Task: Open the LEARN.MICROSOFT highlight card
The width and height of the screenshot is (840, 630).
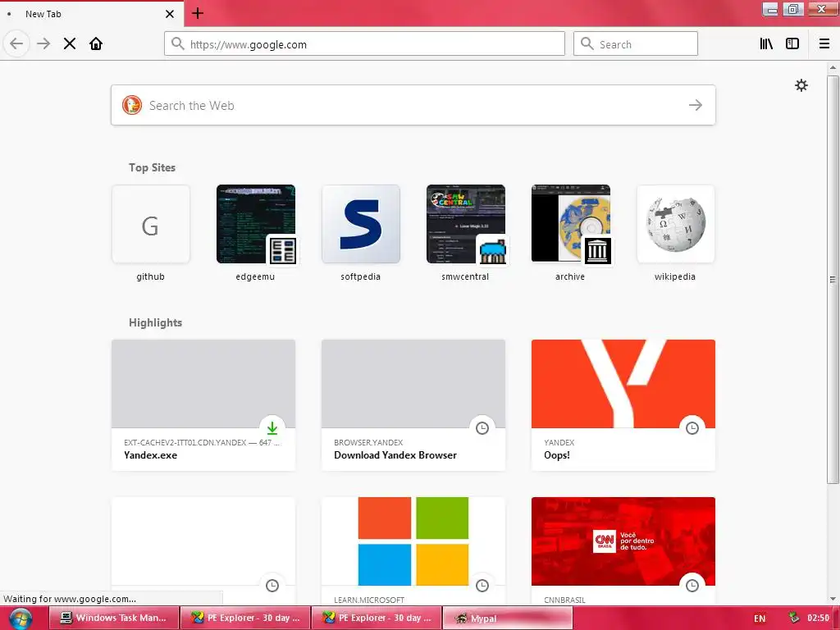Action: pyautogui.click(x=413, y=552)
